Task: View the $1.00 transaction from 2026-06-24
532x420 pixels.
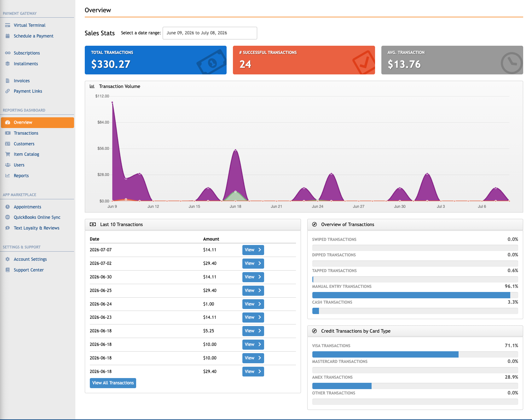Action: 253,304
